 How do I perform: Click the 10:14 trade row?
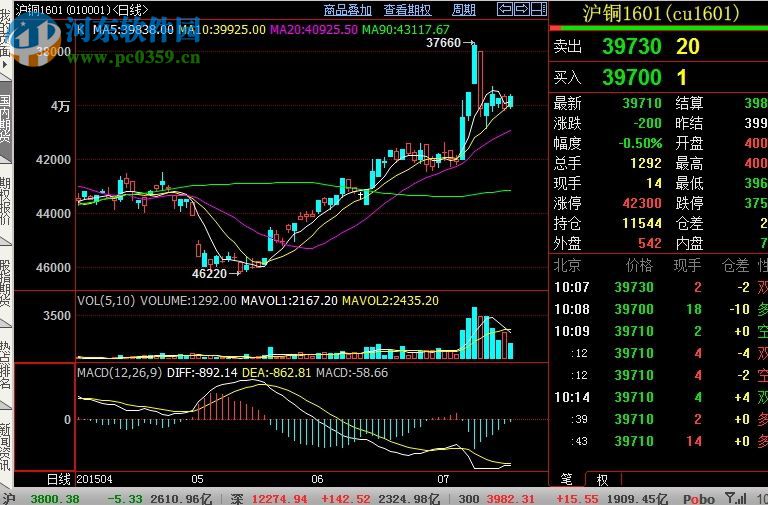tap(659, 397)
